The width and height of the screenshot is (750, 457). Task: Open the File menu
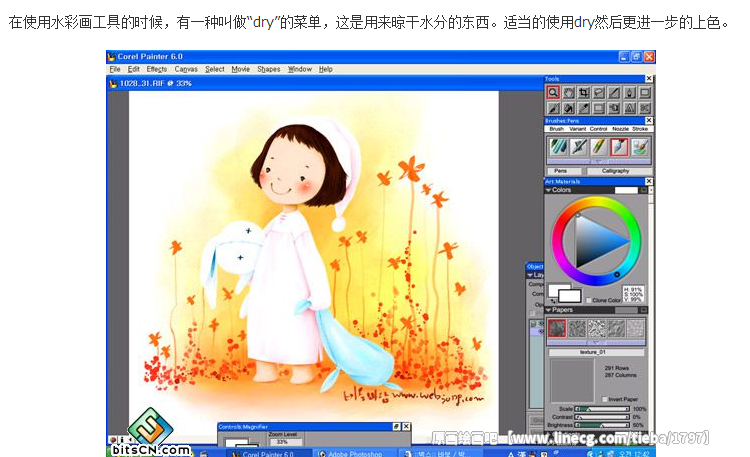[115, 69]
